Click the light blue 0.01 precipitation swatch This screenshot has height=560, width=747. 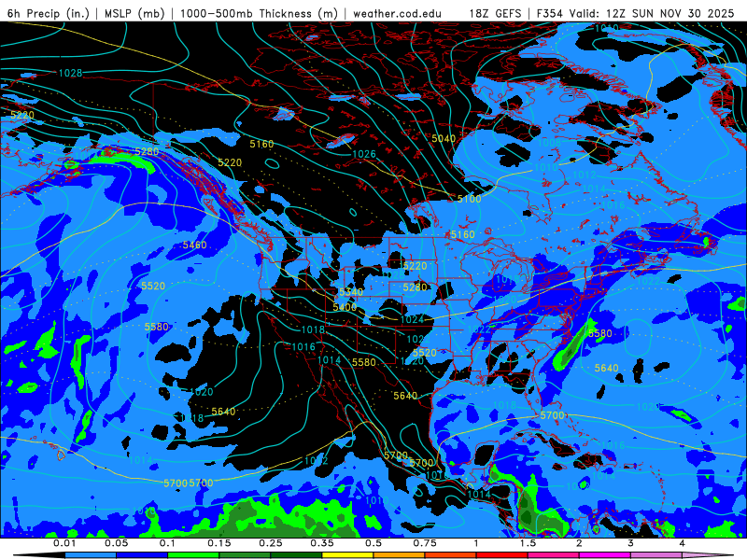tap(91, 555)
